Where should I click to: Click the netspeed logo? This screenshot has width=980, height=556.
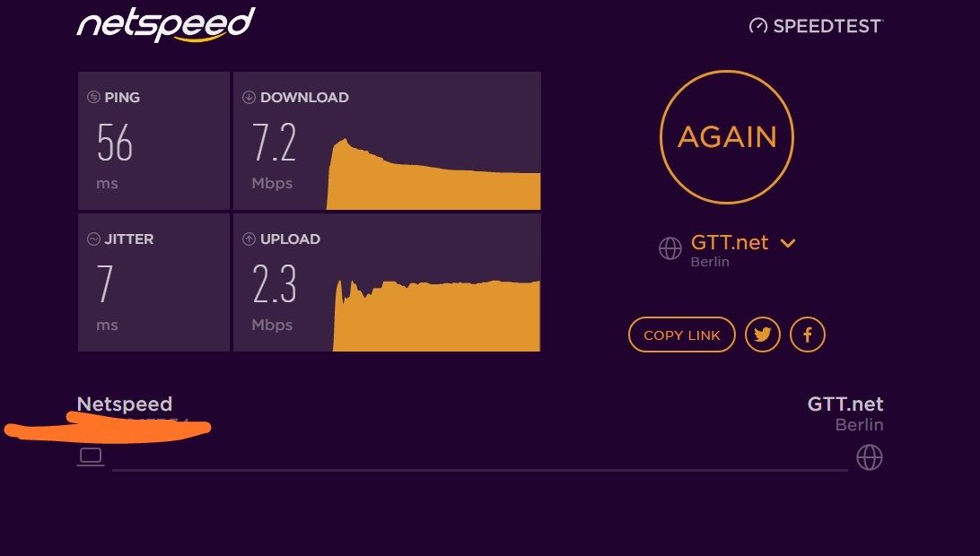(x=166, y=24)
